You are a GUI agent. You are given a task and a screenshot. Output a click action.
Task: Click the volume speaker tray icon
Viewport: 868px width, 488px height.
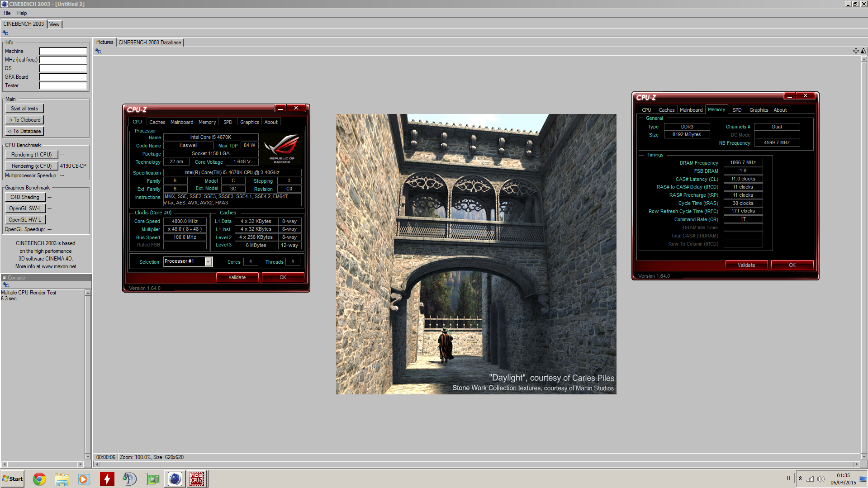(821, 479)
